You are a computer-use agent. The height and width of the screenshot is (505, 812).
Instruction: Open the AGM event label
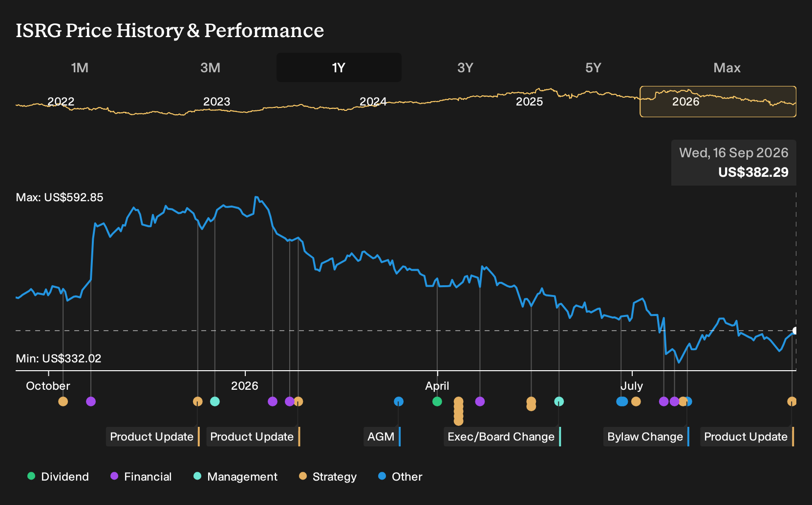click(x=382, y=437)
